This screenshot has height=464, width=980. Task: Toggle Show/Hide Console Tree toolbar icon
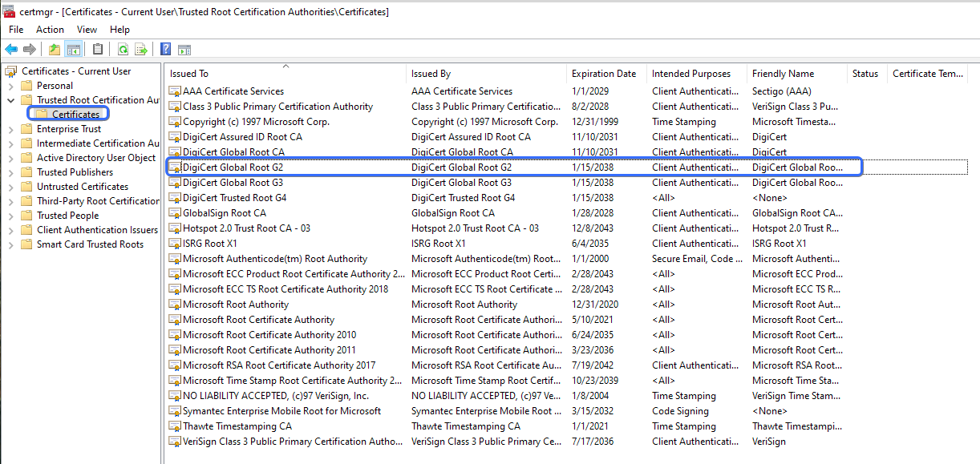(74, 50)
